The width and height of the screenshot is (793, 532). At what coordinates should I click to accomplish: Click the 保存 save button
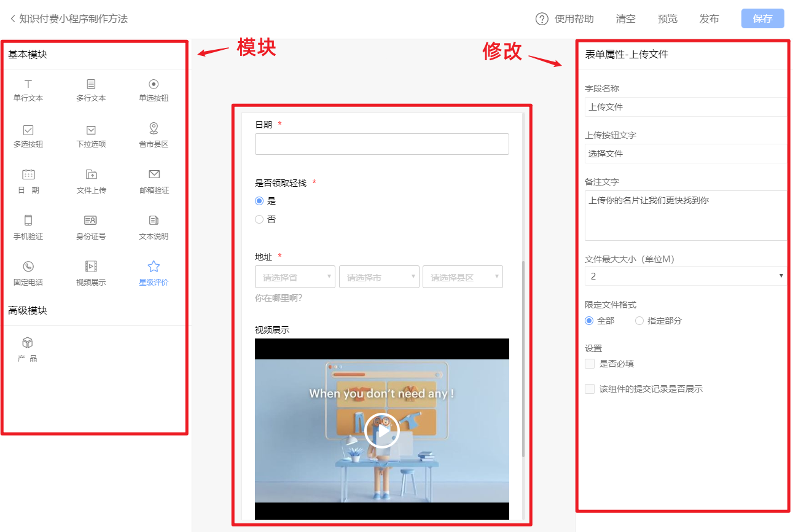coord(762,18)
